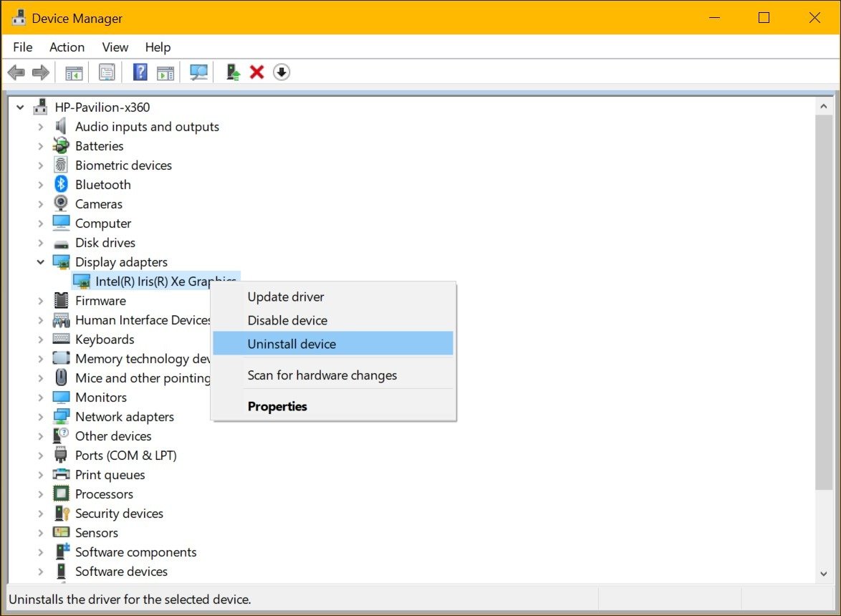Click the Network adapters icon
Image resolution: width=841 pixels, height=616 pixels.
(61, 417)
